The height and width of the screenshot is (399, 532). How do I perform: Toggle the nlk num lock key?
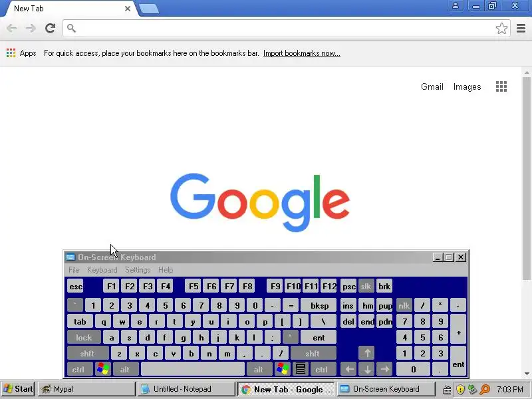click(x=404, y=306)
